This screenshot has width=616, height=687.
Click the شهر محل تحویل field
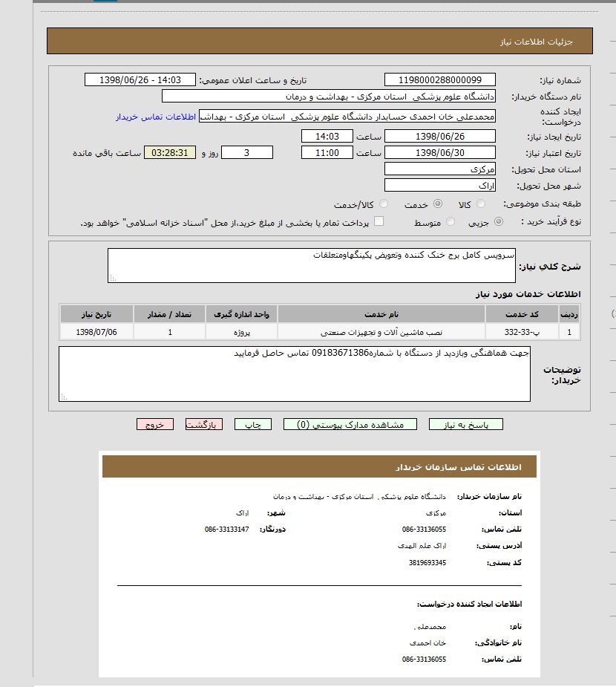[440, 186]
